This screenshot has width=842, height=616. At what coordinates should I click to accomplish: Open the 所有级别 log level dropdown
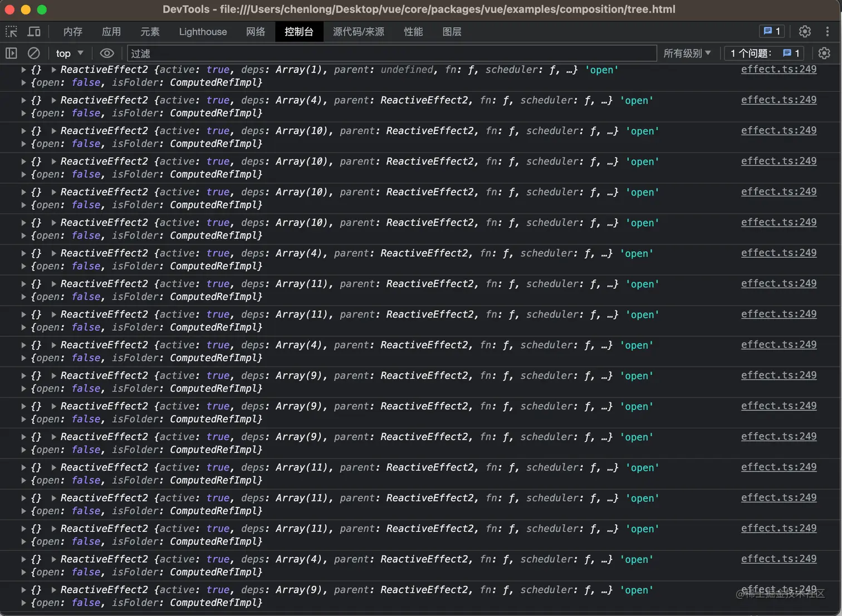(x=687, y=53)
